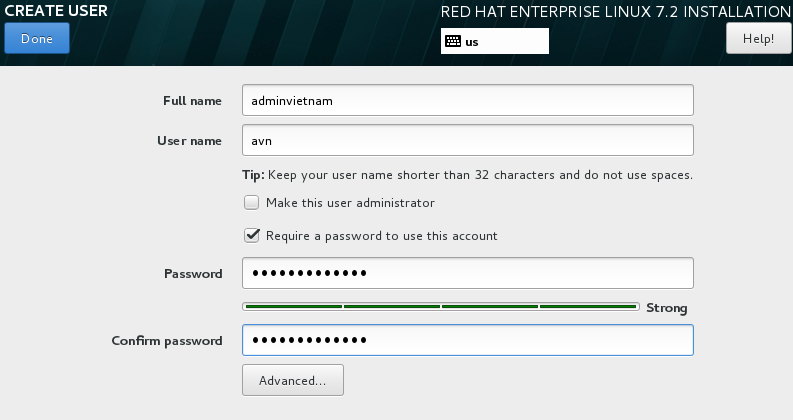This screenshot has height=420, width=793.
Task: Open the 'us' keyboard layout indicator
Action: point(495,41)
